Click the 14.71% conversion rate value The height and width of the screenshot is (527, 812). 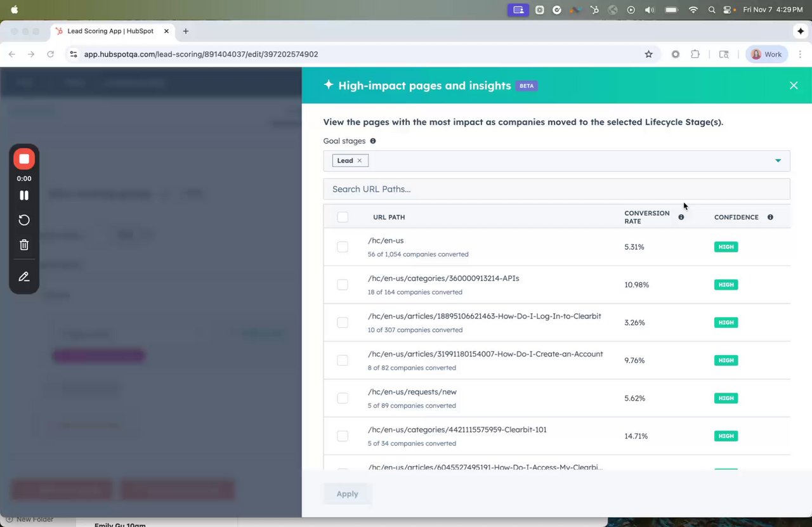coord(636,436)
